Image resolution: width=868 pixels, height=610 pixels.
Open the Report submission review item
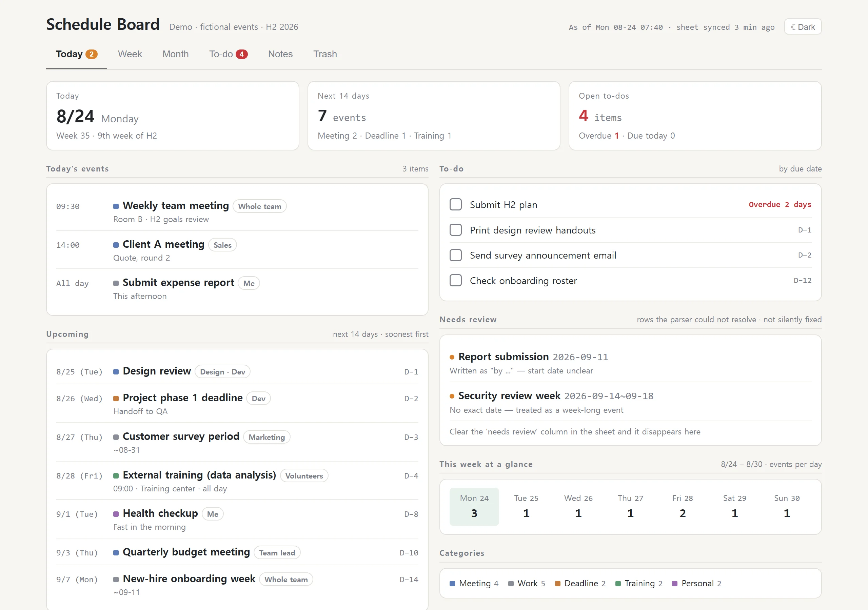(630, 363)
